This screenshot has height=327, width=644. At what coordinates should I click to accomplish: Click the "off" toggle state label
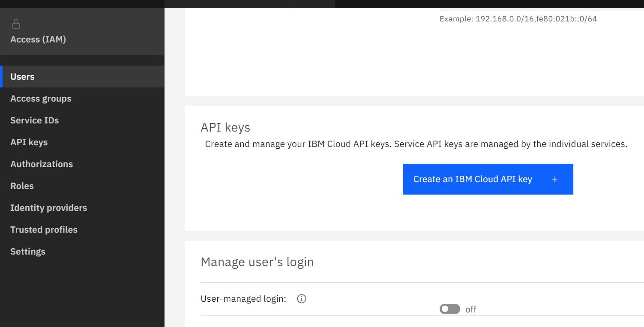471,309
